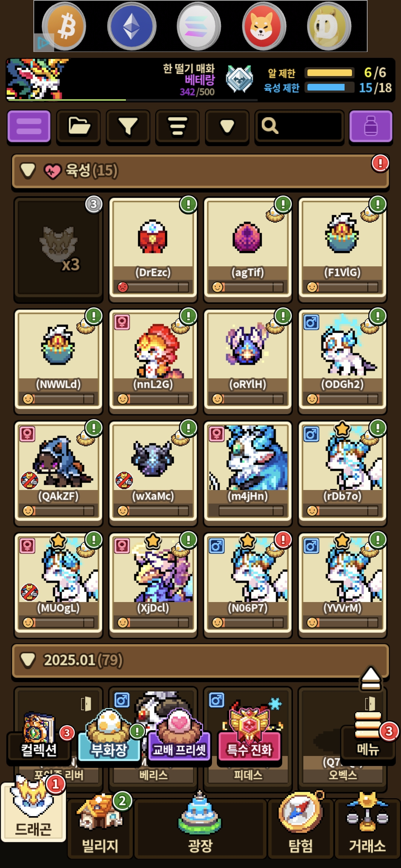This screenshot has width=401, height=868.
Task: Tap the purple potion bottle button
Action: (x=371, y=126)
